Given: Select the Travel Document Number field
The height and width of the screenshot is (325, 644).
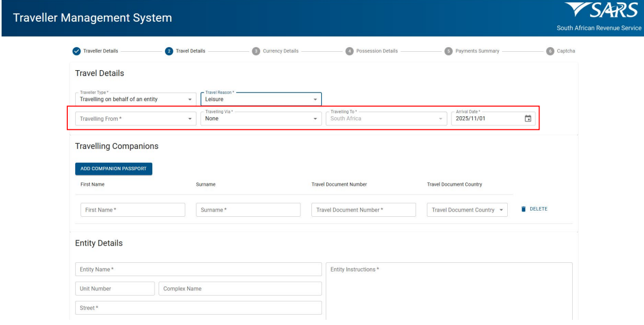Looking at the screenshot, I should pos(363,210).
